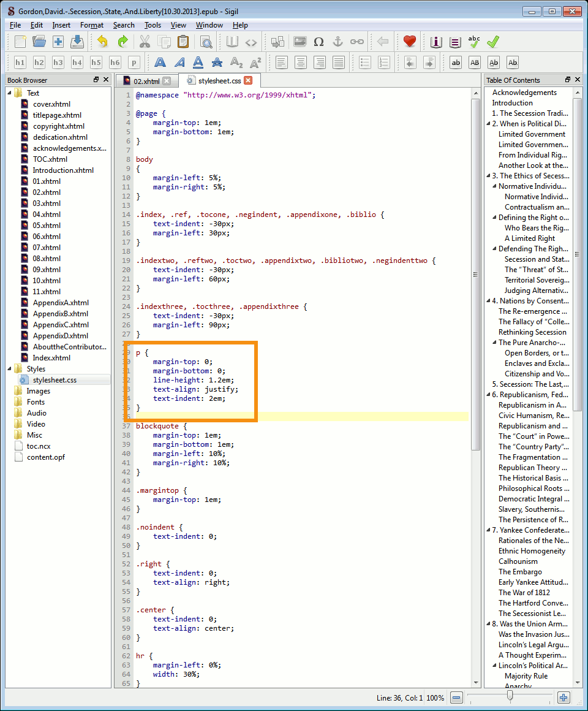Collapse chapter 3 The Ethics of Secession entry
Viewport: 588px width, 711px height.
[488, 176]
